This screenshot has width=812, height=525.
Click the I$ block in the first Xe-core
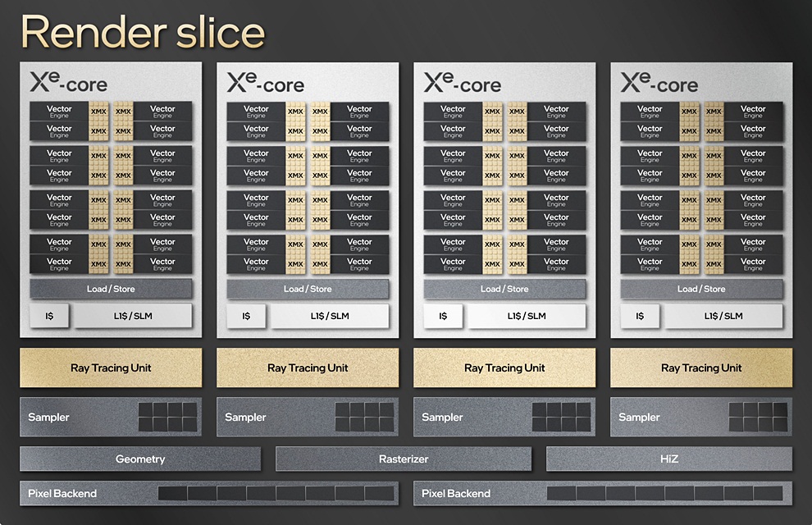coord(49,316)
